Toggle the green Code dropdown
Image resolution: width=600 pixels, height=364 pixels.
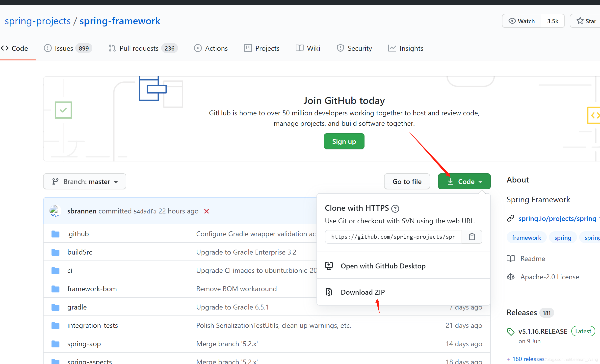click(x=464, y=182)
